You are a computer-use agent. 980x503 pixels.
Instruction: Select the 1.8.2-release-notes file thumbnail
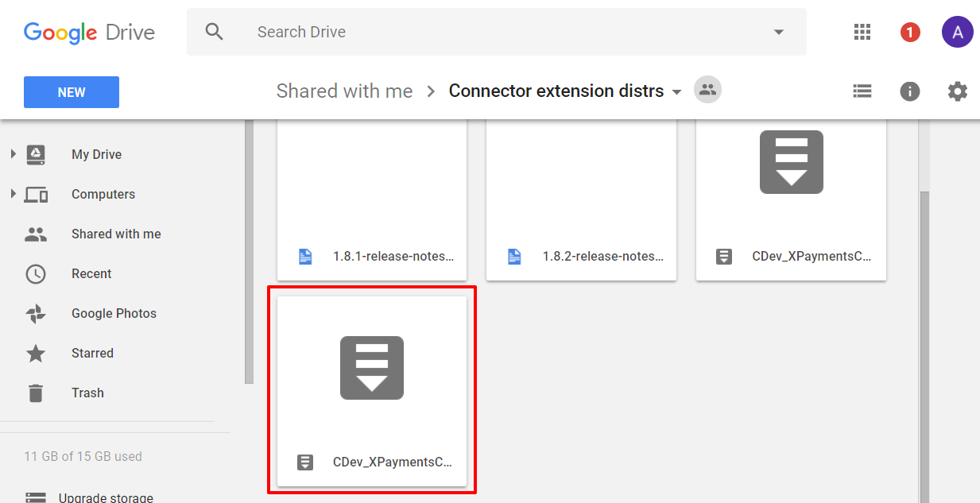581,200
